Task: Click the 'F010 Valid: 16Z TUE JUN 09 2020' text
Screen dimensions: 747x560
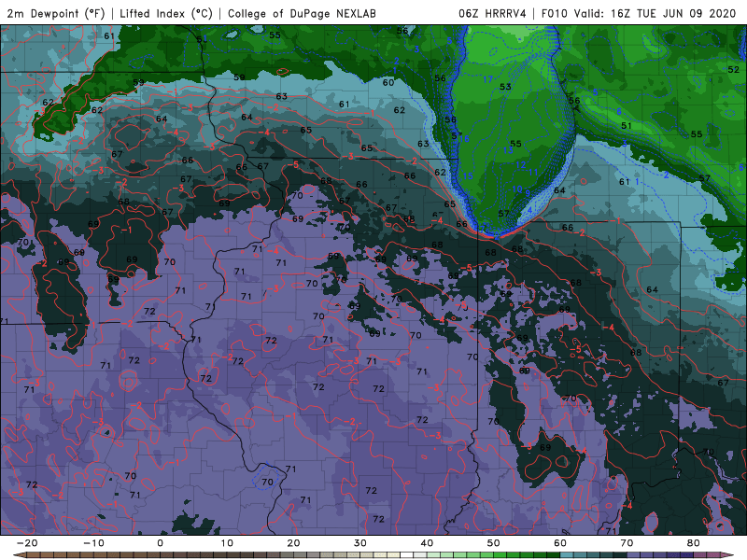Action: pos(639,13)
